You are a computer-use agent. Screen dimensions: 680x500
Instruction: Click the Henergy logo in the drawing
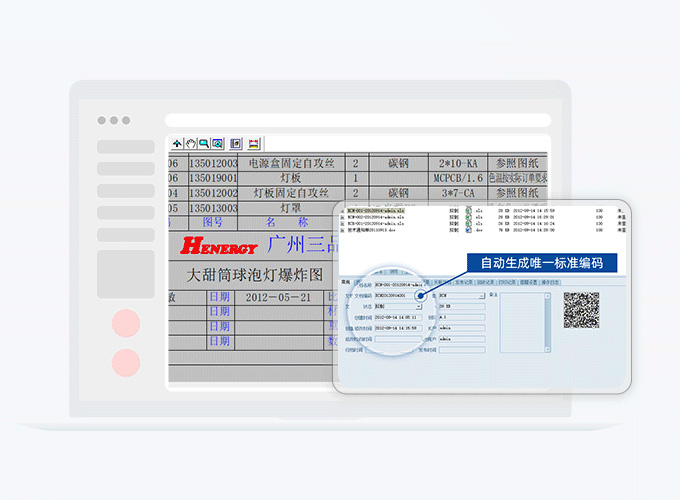coord(218,245)
